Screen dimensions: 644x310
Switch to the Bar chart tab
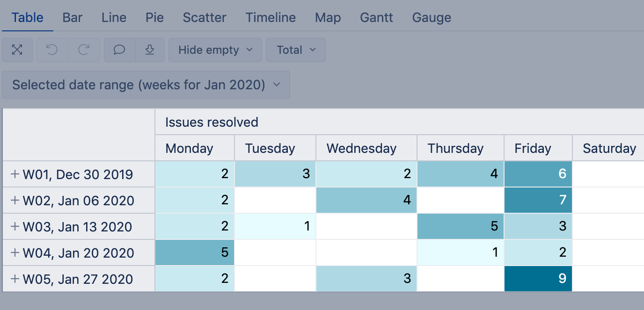coord(73,18)
